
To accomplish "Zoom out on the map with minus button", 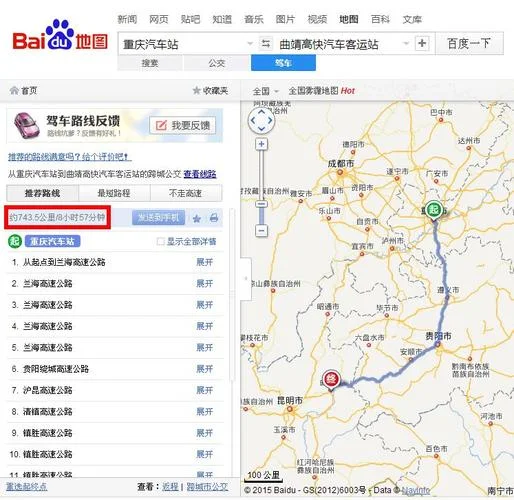I will coord(262,230).
